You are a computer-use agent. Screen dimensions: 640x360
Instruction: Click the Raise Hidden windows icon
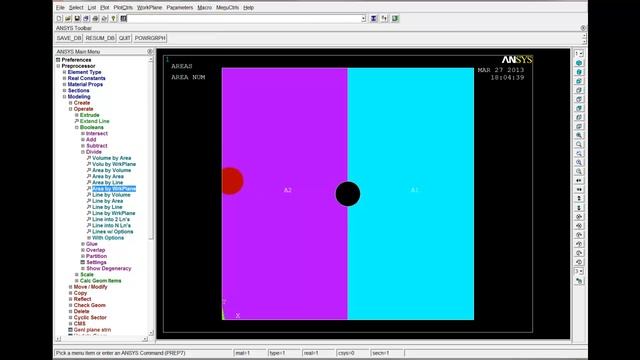pyautogui.click(x=373, y=18)
